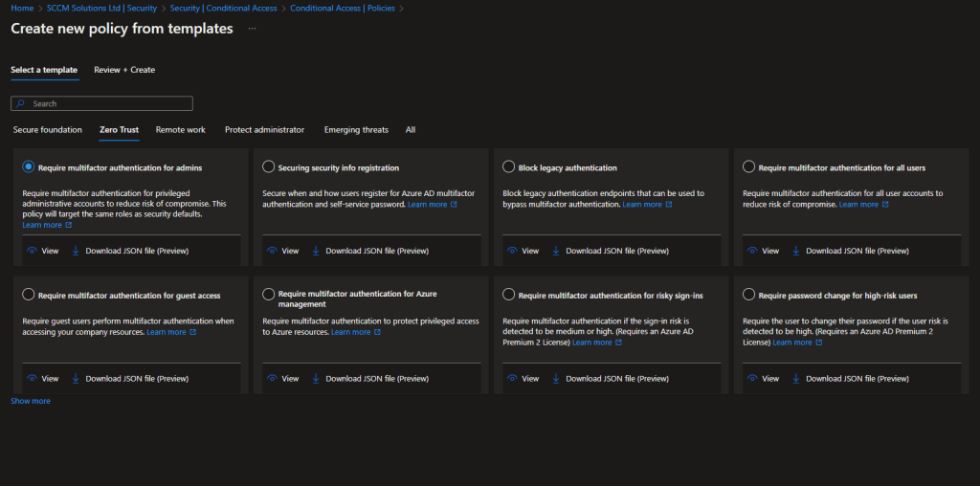Choose Require password change for high-risk users
The height and width of the screenshot is (486, 980).
pos(749,295)
